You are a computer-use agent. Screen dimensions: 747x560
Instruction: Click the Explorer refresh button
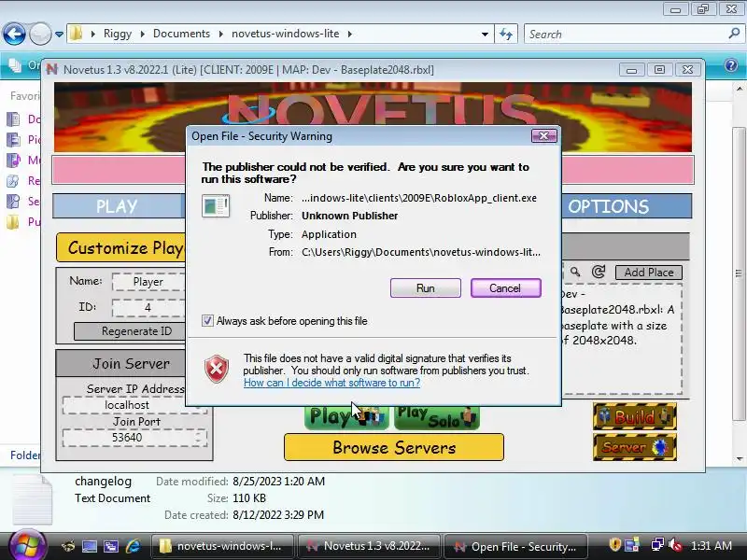[x=506, y=34]
